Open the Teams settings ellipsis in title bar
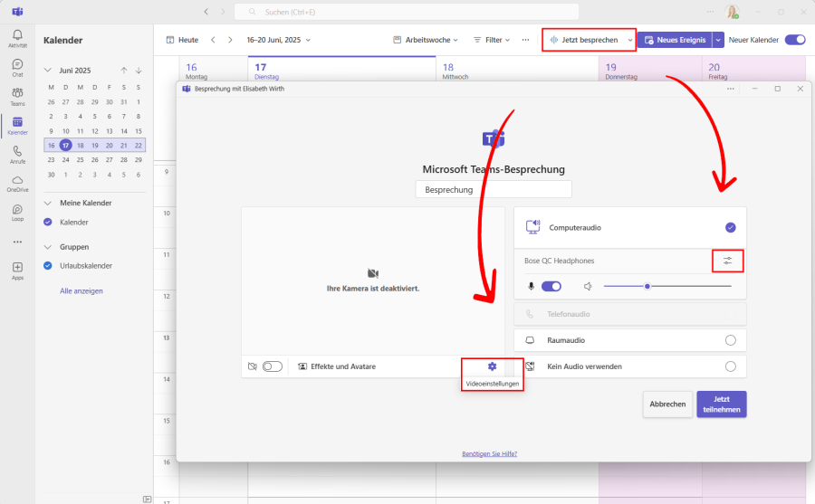 [710, 12]
